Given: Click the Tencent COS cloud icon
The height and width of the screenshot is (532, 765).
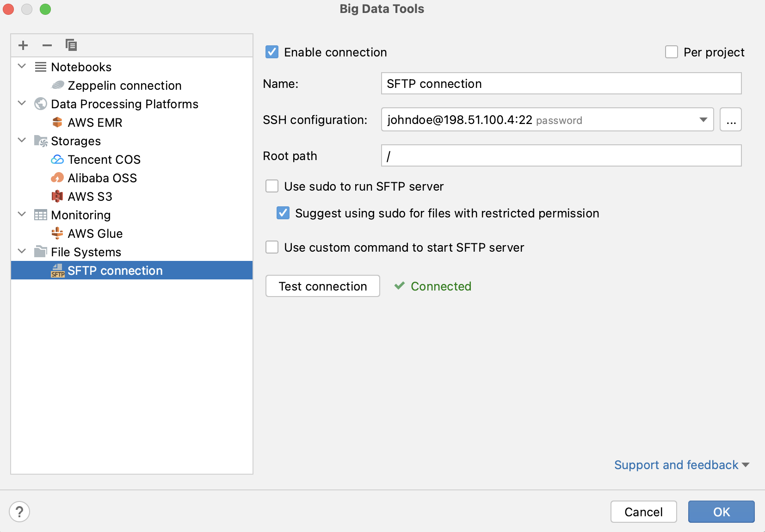Looking at the screenshot, I should click(57, 159).
